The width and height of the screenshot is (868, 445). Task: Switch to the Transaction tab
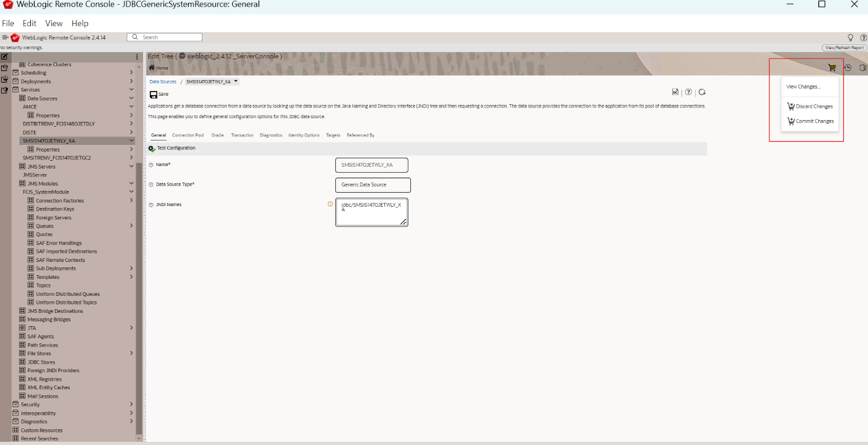click(x=242, y=135)
